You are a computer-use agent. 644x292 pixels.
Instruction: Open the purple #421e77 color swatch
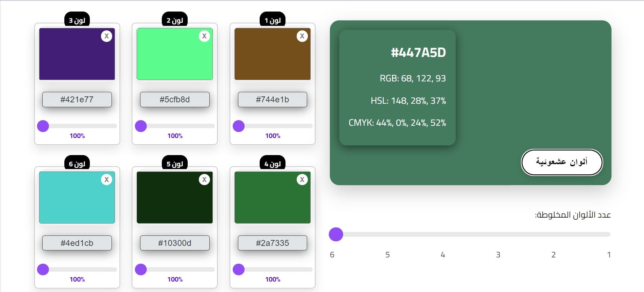point(77,54)
